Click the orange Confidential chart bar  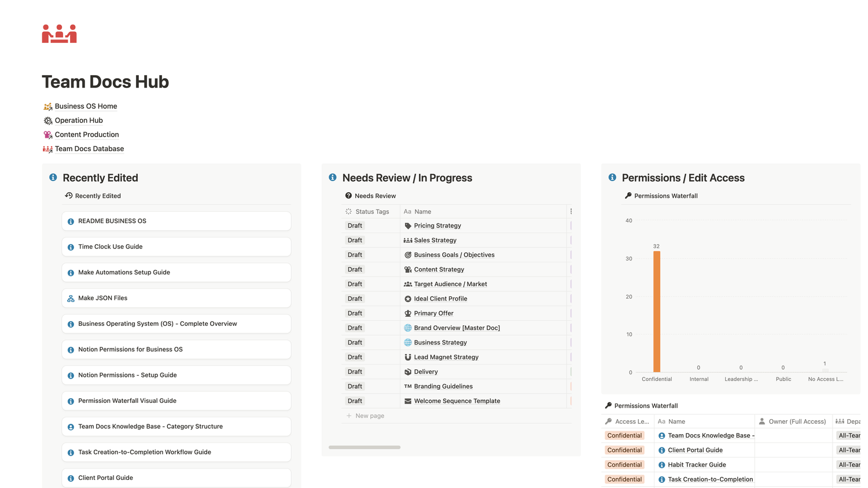[657, 311]
